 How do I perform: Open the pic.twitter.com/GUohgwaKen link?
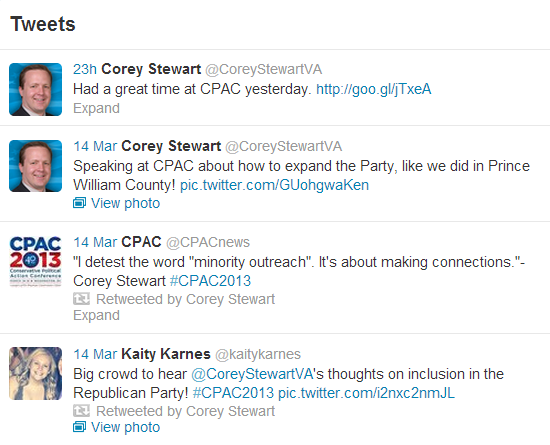[x=274, y=185]
